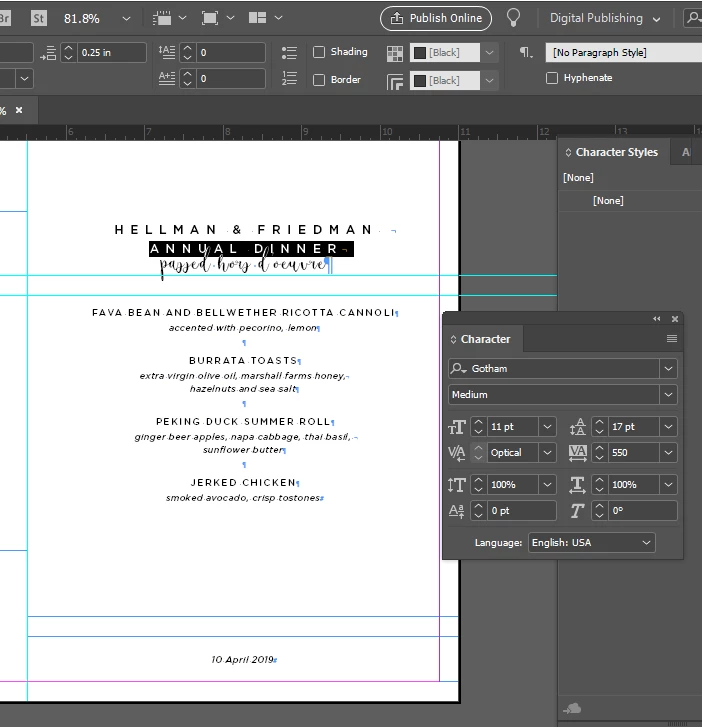The height and width of the screenshot is (727, 702).
Task: Open the Medium font style dropdown
Action: pos(668,395)
